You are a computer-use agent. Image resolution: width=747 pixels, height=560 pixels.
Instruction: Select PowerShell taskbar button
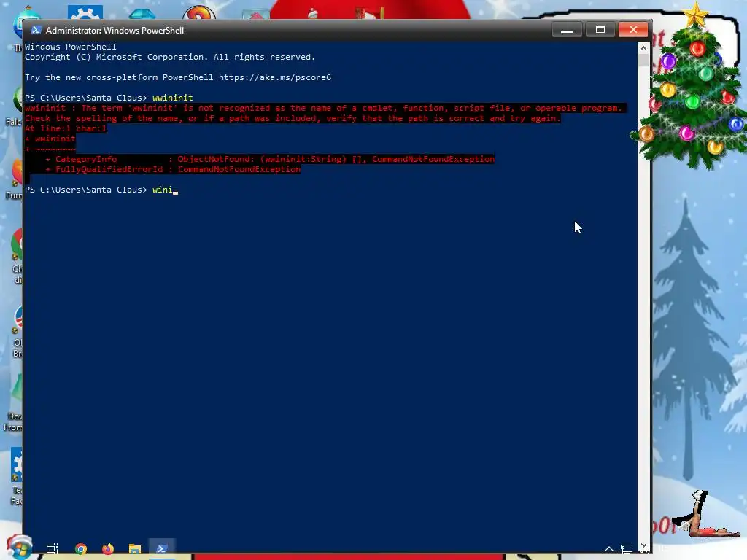pos(162,548)
